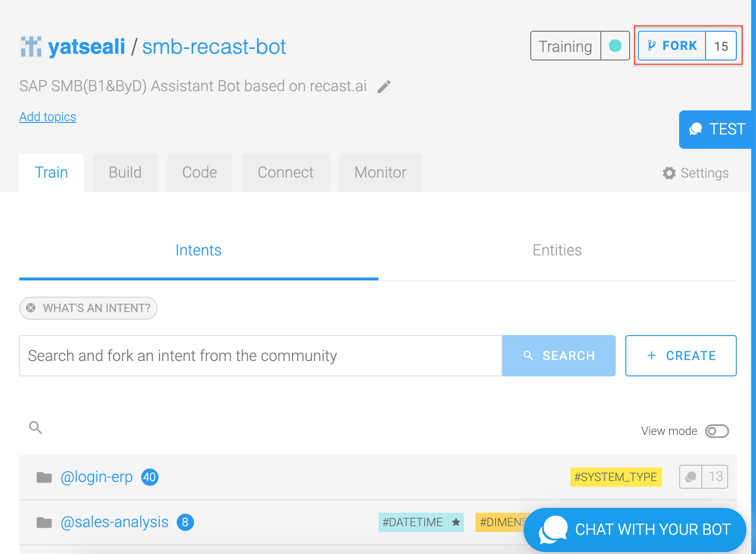Open the yatseali profile link
The width and height of the screenshot is (756, 554).
pos(86,47)
